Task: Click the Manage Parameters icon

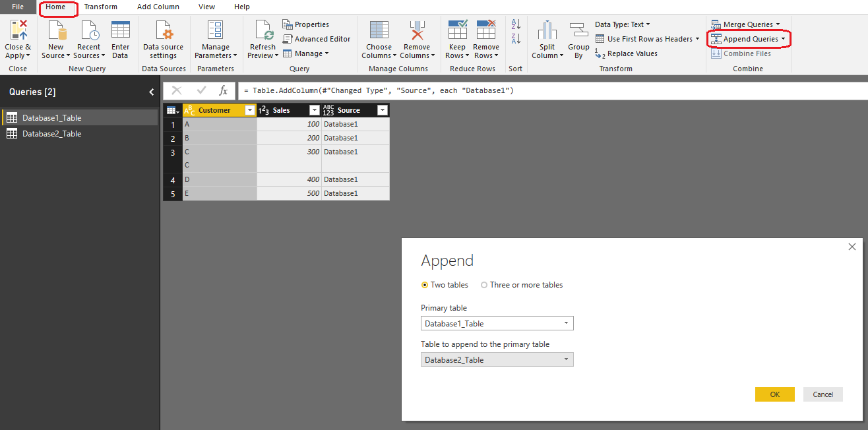Action: coord(216,30)
